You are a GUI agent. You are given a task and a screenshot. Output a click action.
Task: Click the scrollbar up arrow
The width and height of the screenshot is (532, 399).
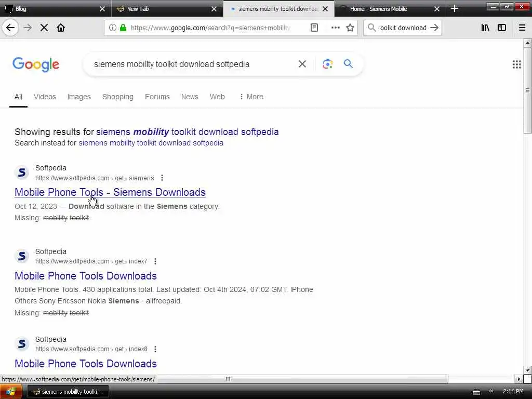(527, 43)
